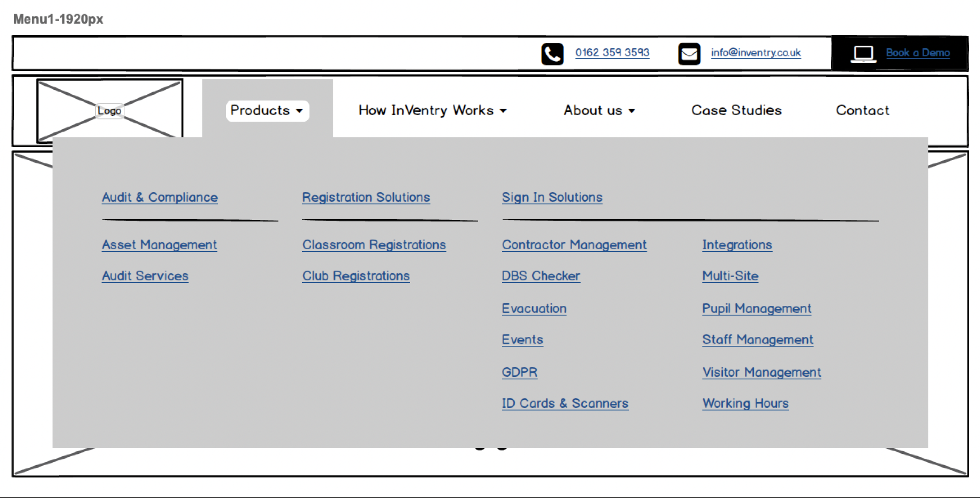The height and width of the screenshot is (498, 980).
Task: Open the Sign In Solutions heading link
Action: [552, 197]
